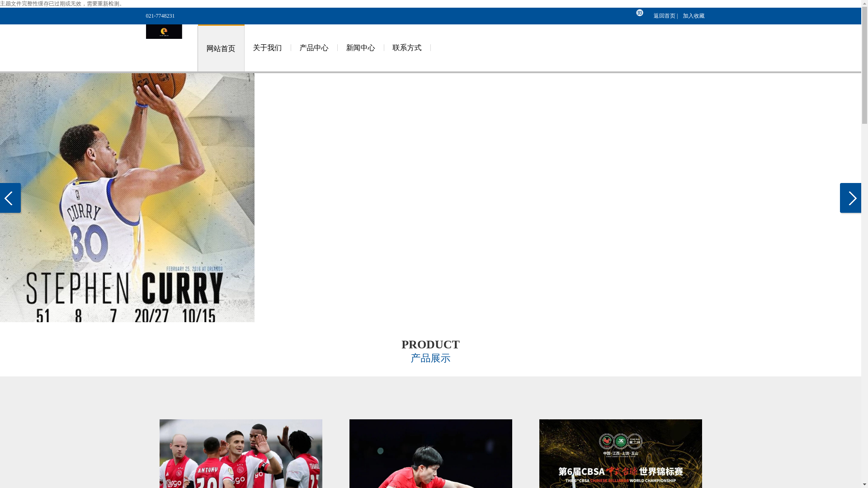Image resolution: width=868 pixels, height=488 pixels.
Task: Click the site logo image
Action: [164, 32]
